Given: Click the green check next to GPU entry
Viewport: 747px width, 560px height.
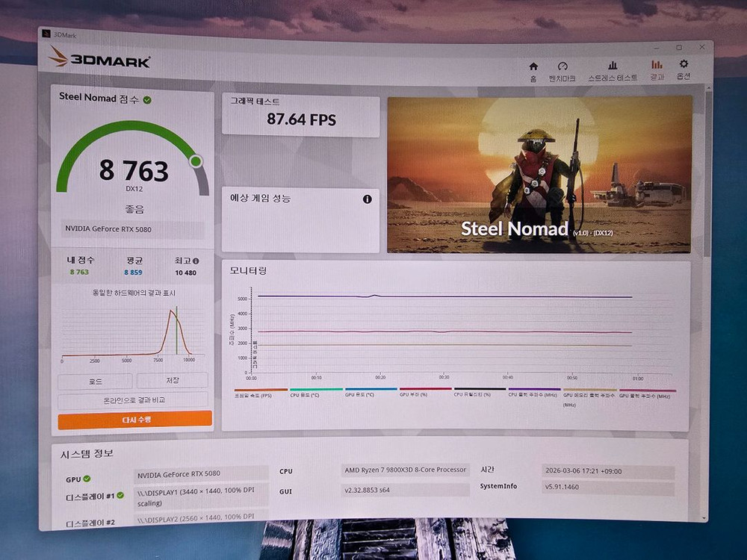Looking at the screenshot, I should click(87, 479).
